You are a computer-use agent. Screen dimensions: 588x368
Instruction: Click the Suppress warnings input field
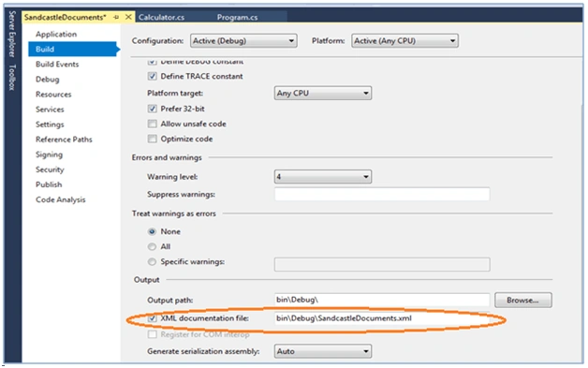pyautogui.click(x=382, y=194)
